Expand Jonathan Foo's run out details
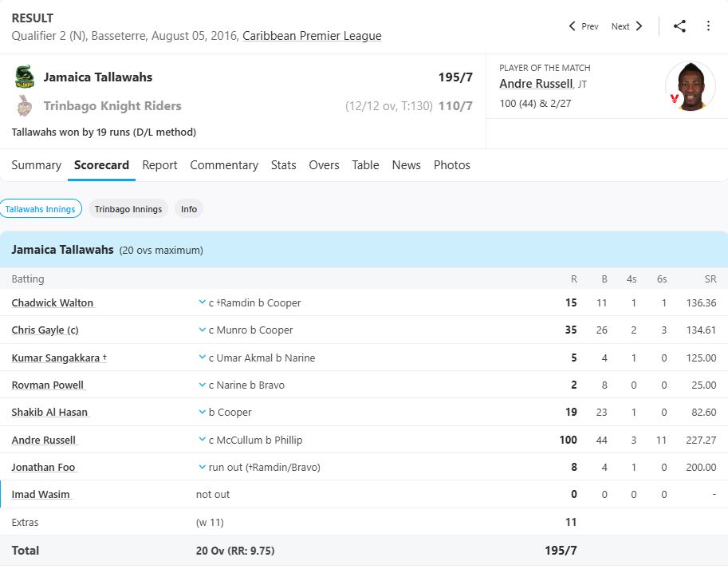The width and height of the screenshot is (728, 573). [x=202, y=467]
